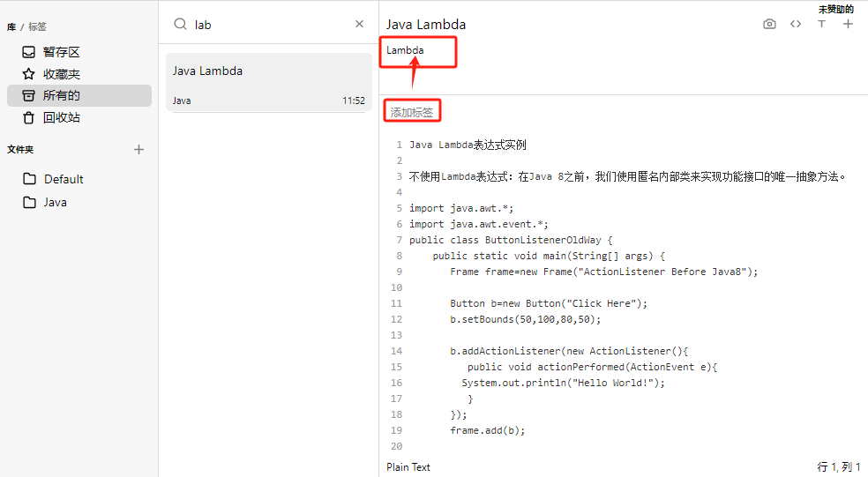Click the Java folder label in result card
The width and height of the screenshot is (868, 477).
tap(182, 101)
